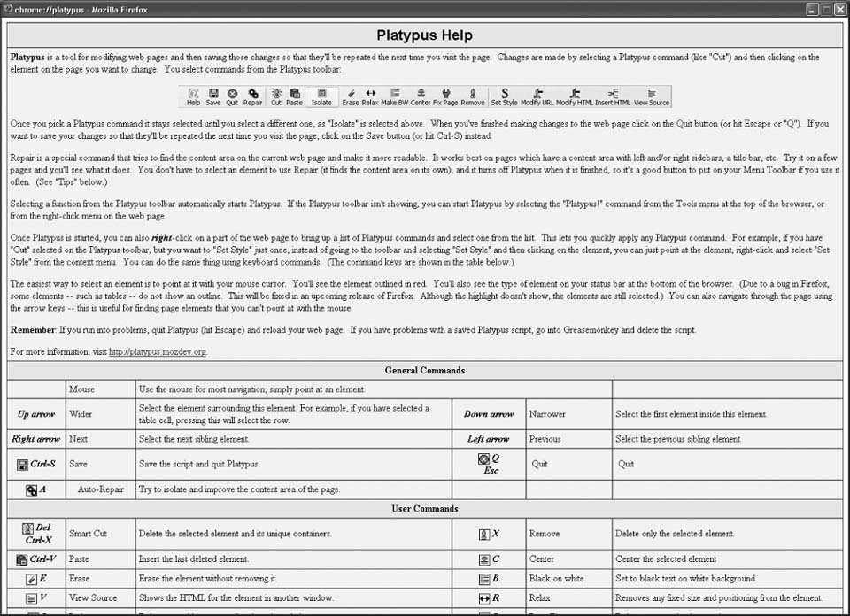850x616 pixels.
Task: Select the View Source tool in the toolbar
Action: [x=652, y=96]
